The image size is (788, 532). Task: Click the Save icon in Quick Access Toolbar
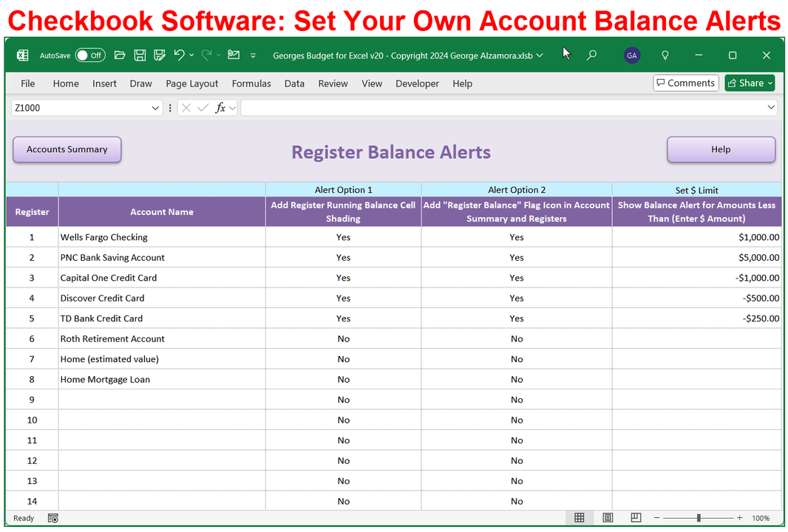140,55
